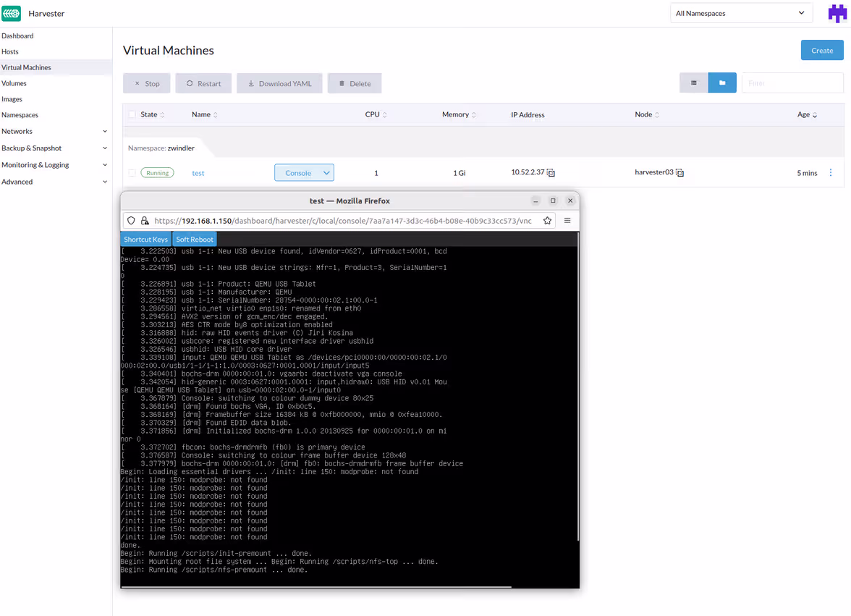
Task: Click the Filter input field
Action: [792, 83]
